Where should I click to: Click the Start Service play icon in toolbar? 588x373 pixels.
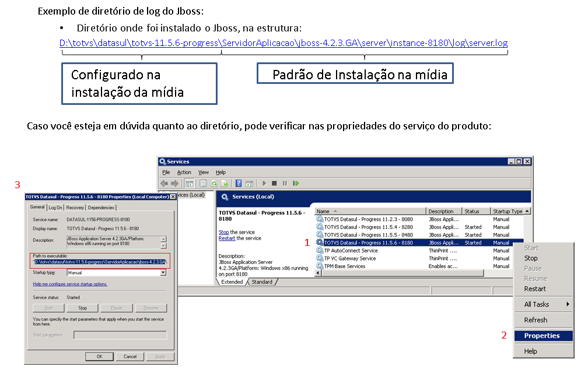pyautogui.click(x=264, y=184)
